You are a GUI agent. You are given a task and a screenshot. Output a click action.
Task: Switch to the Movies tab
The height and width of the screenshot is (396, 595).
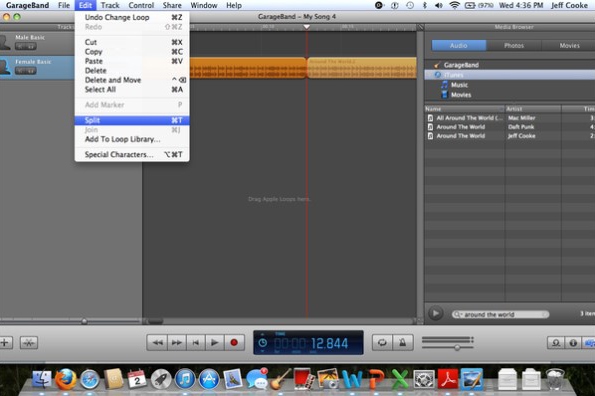[x=569, y=46]
